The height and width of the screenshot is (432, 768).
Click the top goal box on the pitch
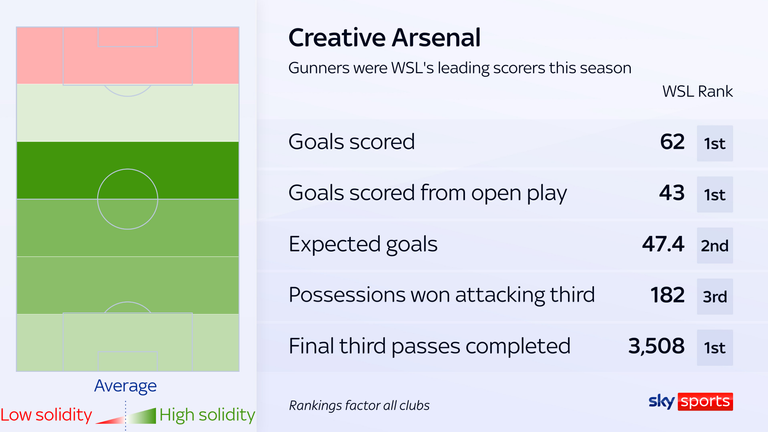(x=128, y=37)
